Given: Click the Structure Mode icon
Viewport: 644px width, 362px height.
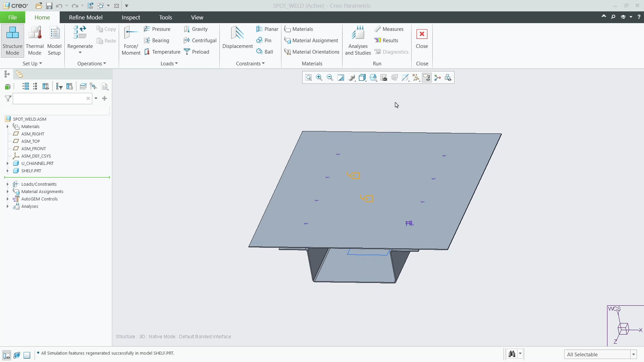Looking at the screenshot, I should coord(12,41).
